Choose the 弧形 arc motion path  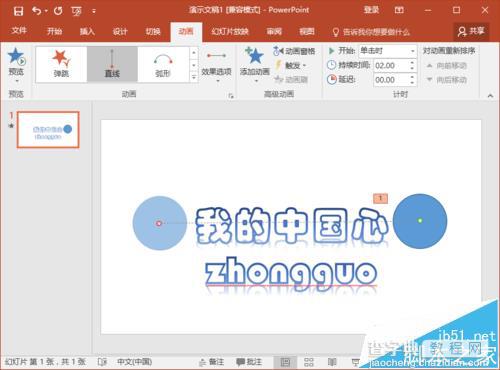click(x=163, y=64)
